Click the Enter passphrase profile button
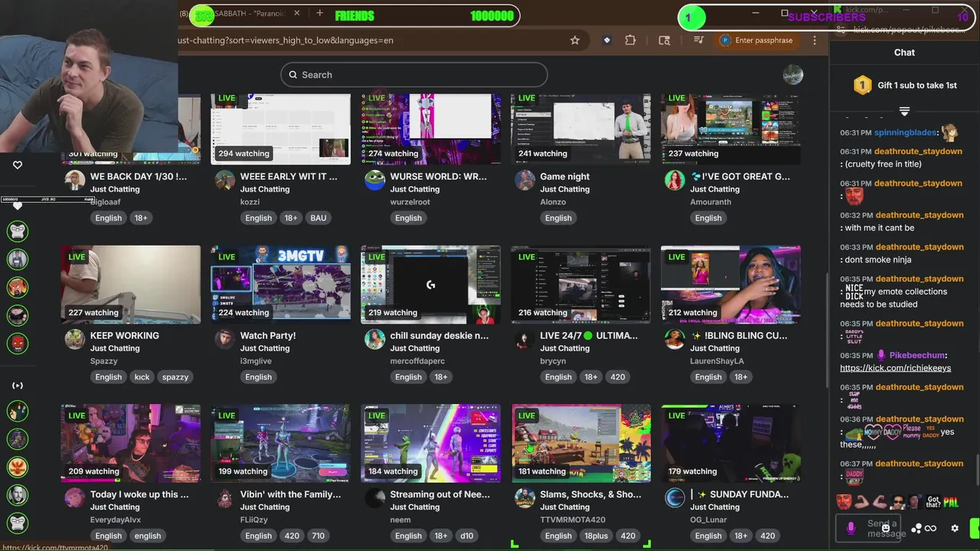Image resolution: width=980 pixels, height=551 pixels. (757, 41)
